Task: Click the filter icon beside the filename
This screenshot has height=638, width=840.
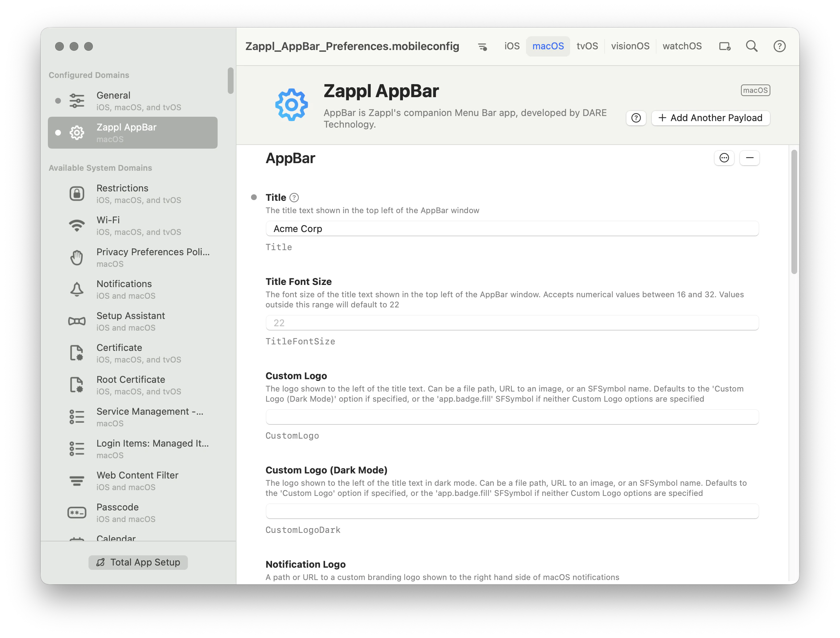Action: [x=482, y=46]
